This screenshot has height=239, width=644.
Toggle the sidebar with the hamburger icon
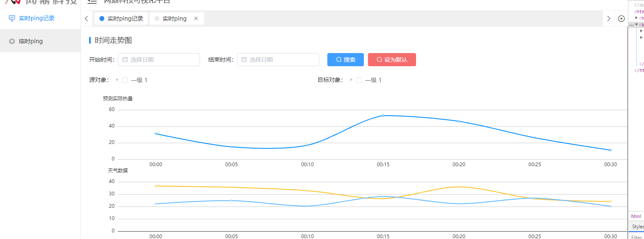(92, 1)
